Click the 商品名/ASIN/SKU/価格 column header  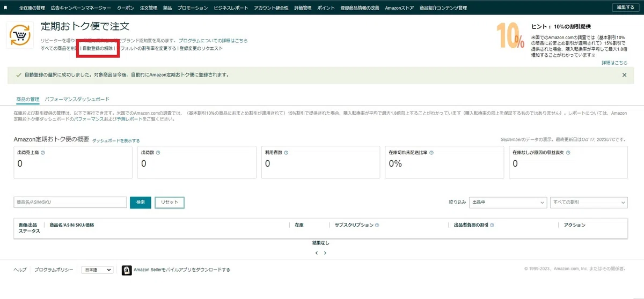pyautogui.click(x=72, y=226)
